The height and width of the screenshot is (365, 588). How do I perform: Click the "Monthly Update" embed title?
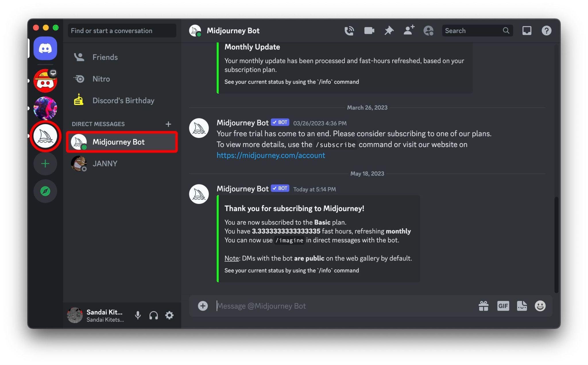point(252,47)
